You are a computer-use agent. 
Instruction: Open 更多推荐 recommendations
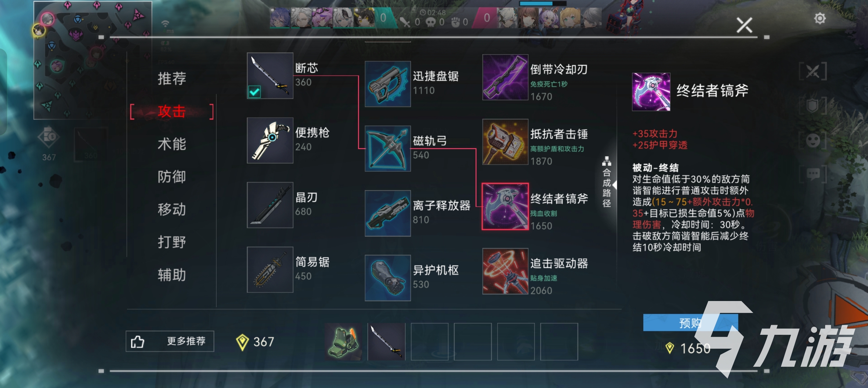(170, 341)
